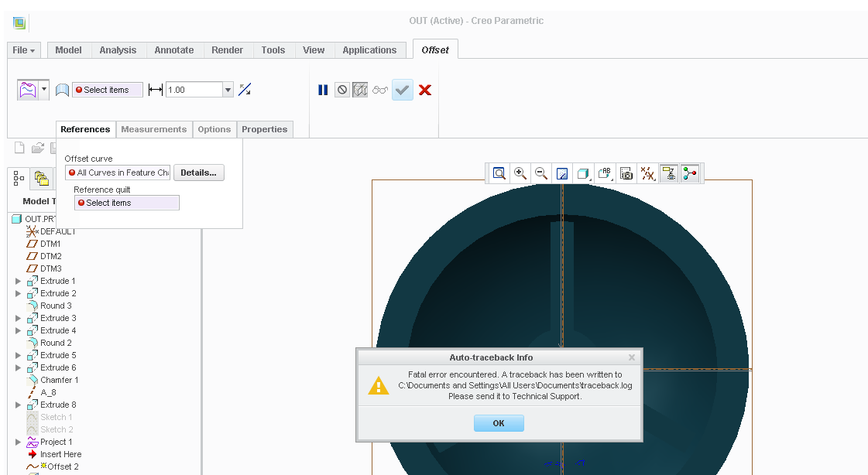Expand the Extrude 4 node
The width and height of the screenshot is (868, 475).
(x=19, y=330)
